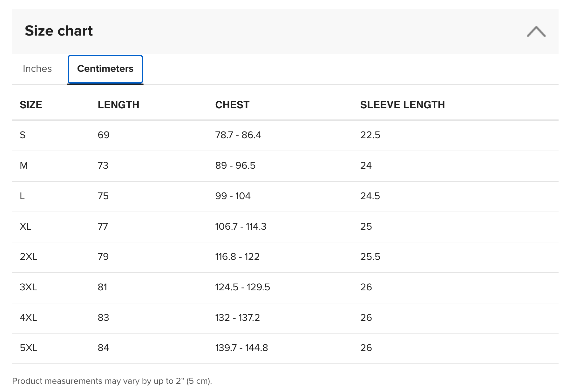Select the M size row label
Screen dimensions: 570x392
tap(24, 166)
